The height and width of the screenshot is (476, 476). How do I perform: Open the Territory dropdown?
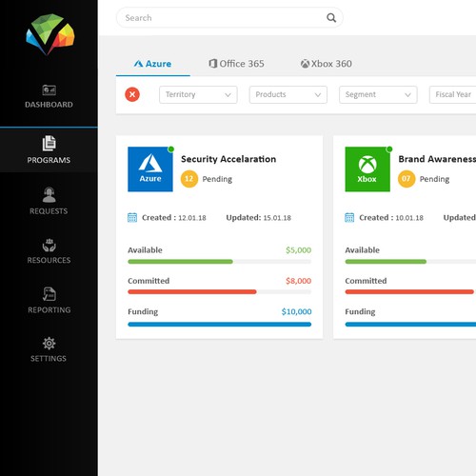(x=198, y=94)
